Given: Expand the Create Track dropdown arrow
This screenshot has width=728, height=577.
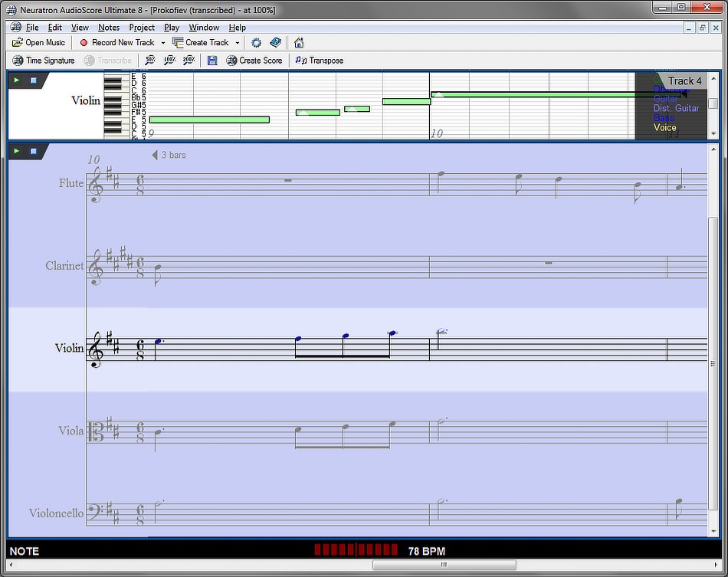Looking at the screenshot, I should (237, 42).
